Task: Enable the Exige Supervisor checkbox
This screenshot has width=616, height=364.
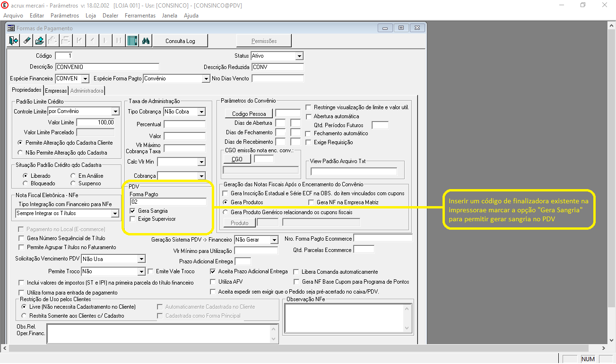Action: coord(133,219)
